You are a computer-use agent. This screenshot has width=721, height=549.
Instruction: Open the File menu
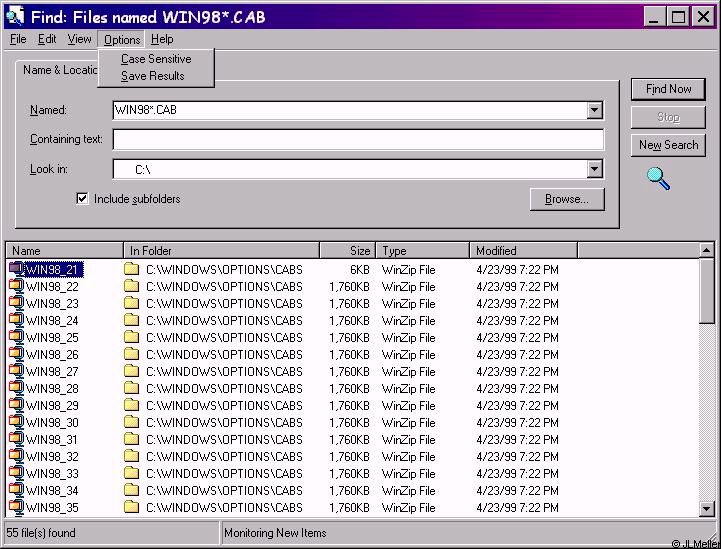18,39
